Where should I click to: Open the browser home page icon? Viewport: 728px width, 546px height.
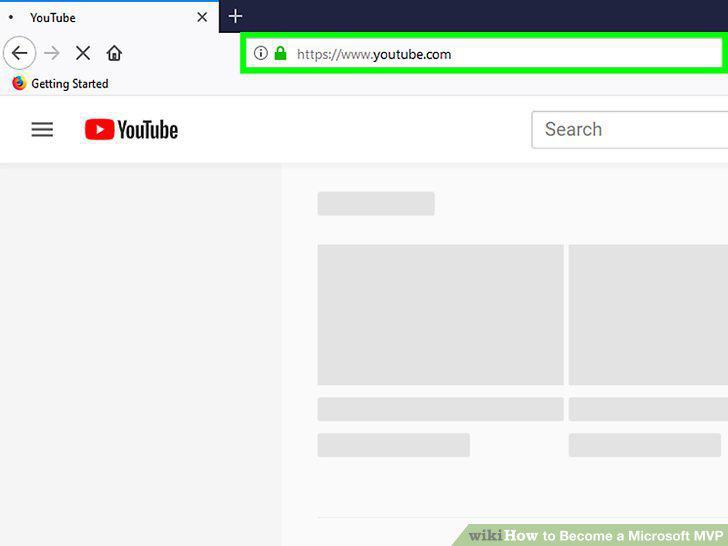pyautogui.click(x=114, y=53)
